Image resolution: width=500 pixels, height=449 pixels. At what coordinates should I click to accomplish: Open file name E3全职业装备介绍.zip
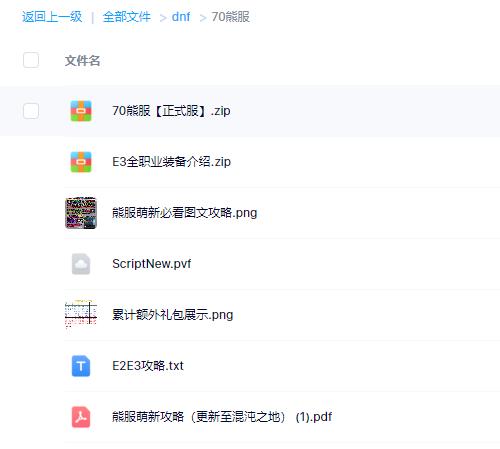[172, 162]
